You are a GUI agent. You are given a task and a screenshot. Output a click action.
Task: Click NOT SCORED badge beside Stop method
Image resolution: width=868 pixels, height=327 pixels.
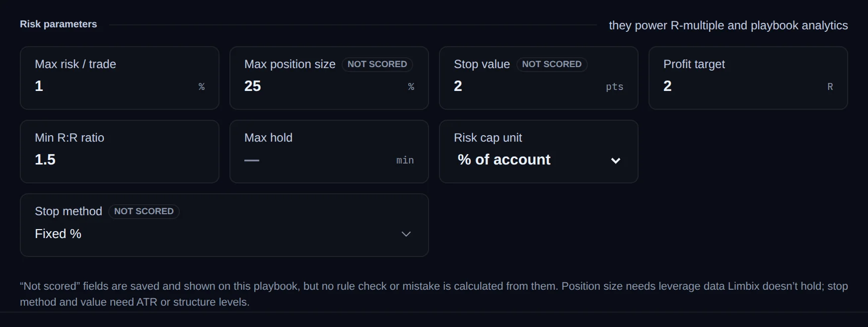click(x=144, y=211)
